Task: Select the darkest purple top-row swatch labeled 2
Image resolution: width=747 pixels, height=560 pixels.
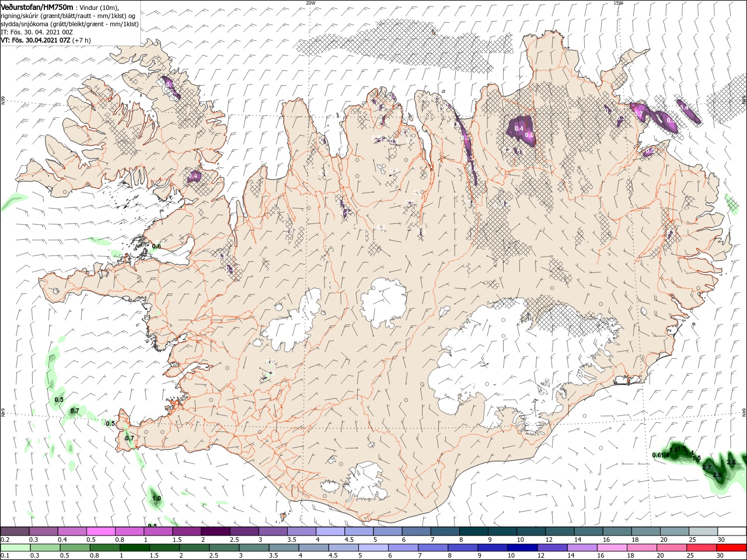Action: (x=215, y=531)
